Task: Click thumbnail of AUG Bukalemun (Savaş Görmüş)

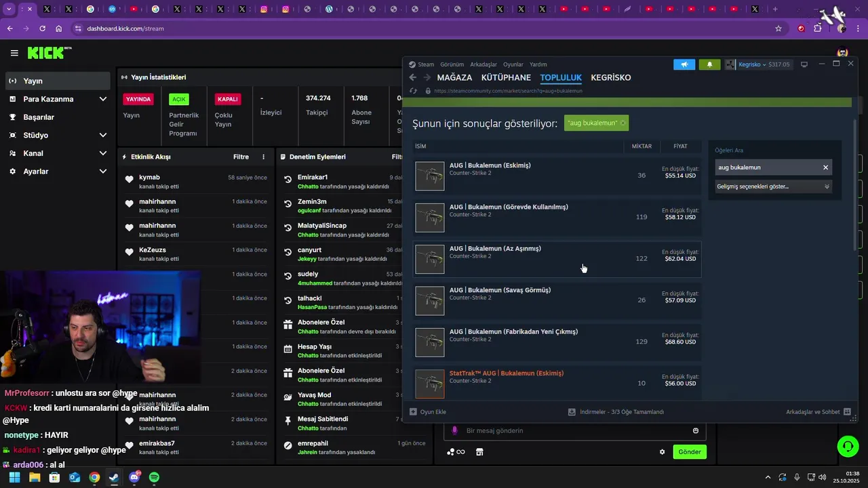Action: (430, 300)
